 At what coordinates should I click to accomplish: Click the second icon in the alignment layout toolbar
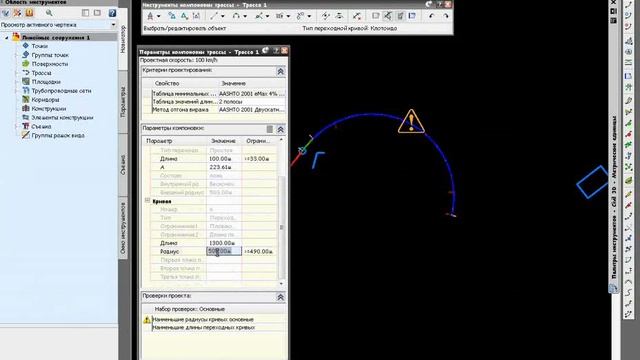(172, 16)
